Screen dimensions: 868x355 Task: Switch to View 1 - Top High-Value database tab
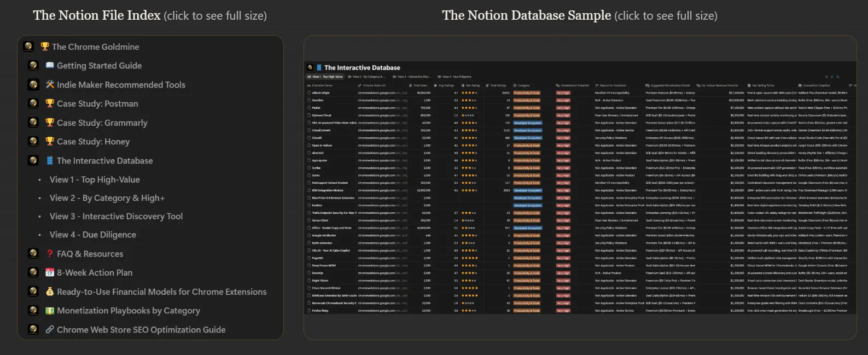[x=326, y=77]
